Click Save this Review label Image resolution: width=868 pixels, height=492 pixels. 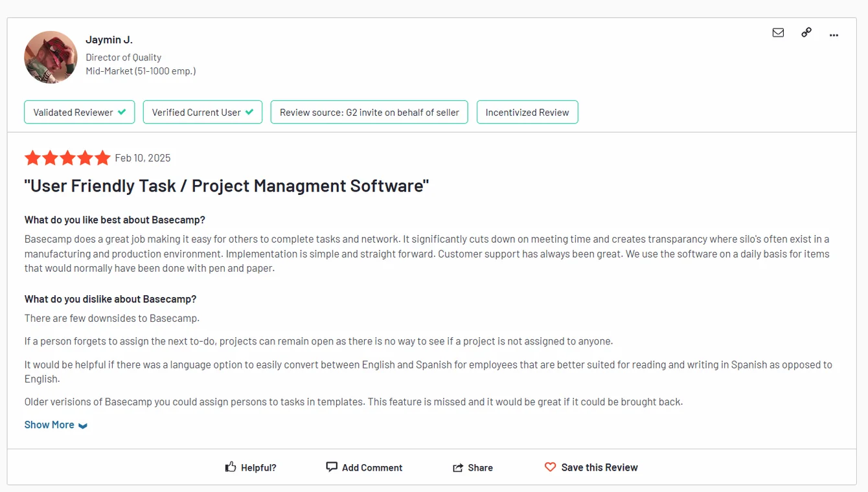point(600,467)
